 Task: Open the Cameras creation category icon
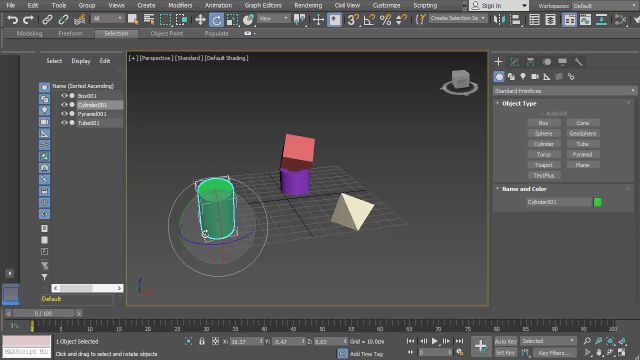535,76
